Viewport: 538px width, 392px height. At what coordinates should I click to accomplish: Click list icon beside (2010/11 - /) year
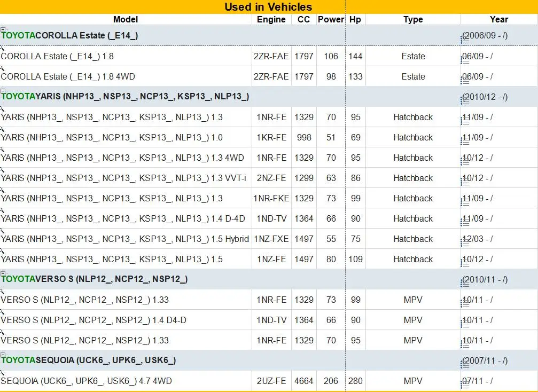(465, 284)
